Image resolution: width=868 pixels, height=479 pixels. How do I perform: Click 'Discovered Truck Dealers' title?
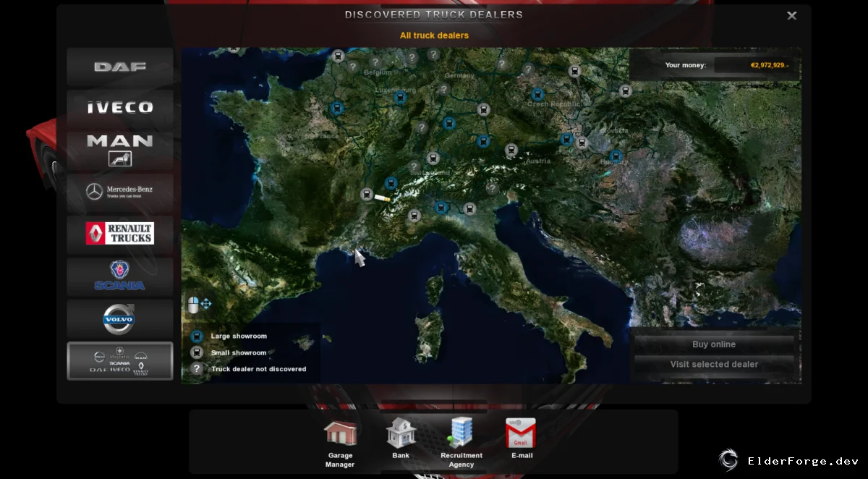click(x=434, y=14)
